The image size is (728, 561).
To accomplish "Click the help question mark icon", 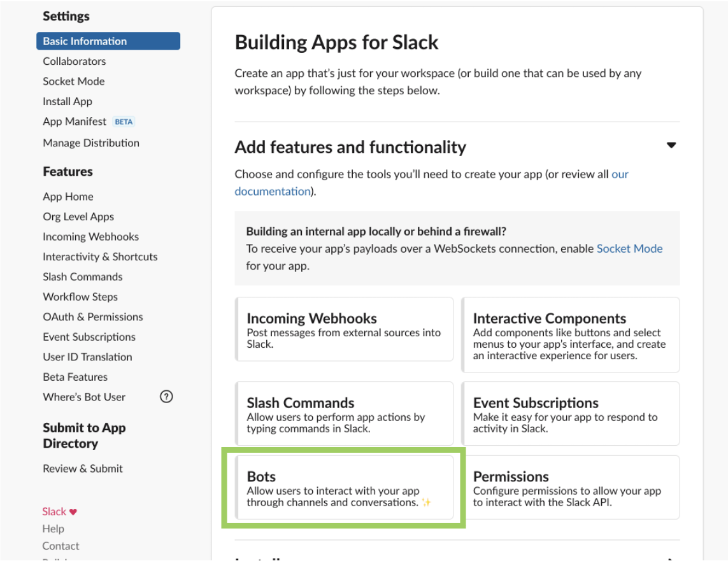I will (x=166, y=397).
